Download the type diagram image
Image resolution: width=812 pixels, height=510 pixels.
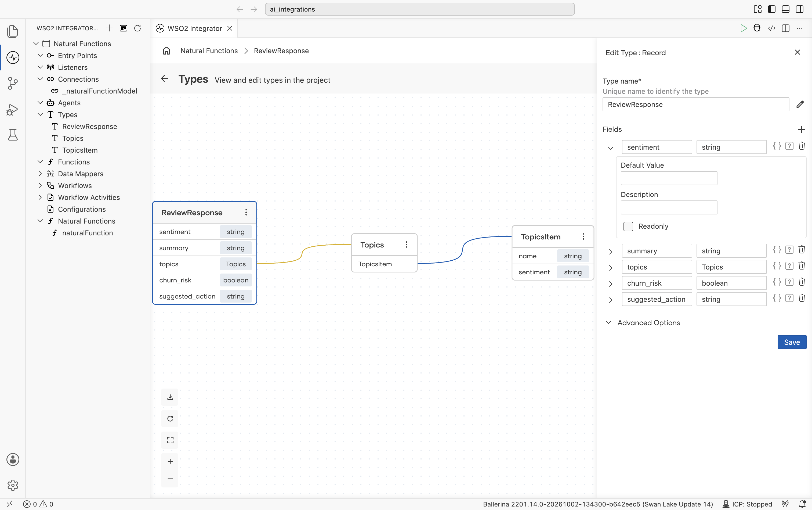[170, 397]
